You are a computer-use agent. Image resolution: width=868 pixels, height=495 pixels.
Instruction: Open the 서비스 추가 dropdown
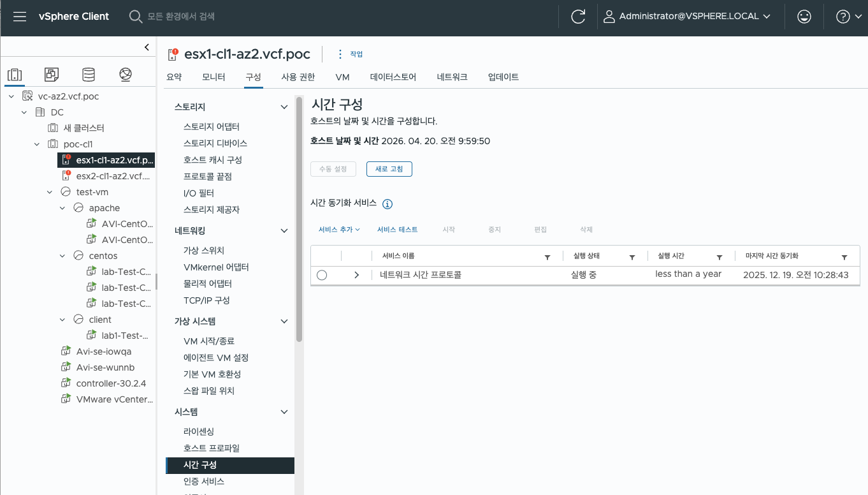[x=340, y=230]
